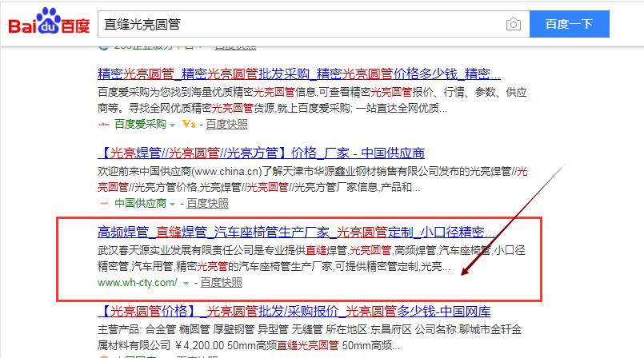Focus the search box containing 直缝光亮圆管
The image size is (644, 358).
point(314,24)
